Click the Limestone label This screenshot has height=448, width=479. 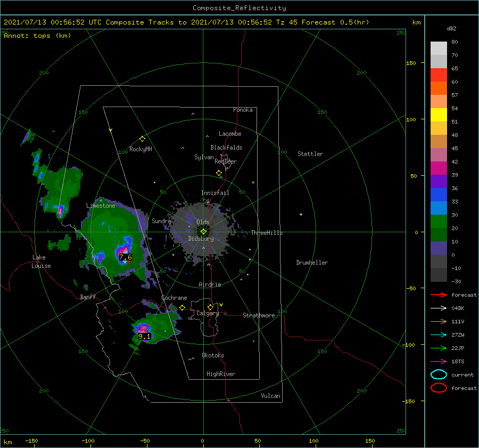(x=101, y=206)
